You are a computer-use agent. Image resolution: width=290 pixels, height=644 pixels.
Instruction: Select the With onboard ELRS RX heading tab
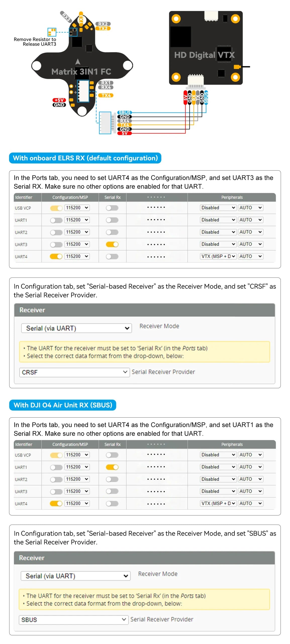tap(85, 158)
